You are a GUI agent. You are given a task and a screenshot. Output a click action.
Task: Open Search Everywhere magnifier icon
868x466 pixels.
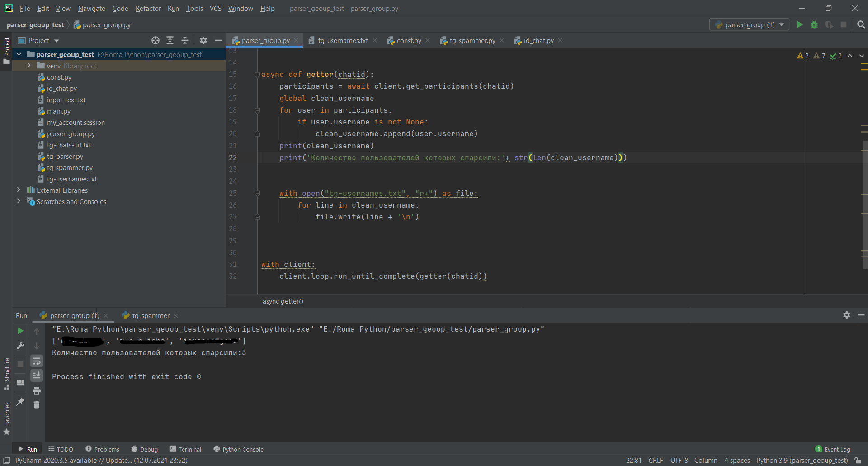[x=861, y=24]
